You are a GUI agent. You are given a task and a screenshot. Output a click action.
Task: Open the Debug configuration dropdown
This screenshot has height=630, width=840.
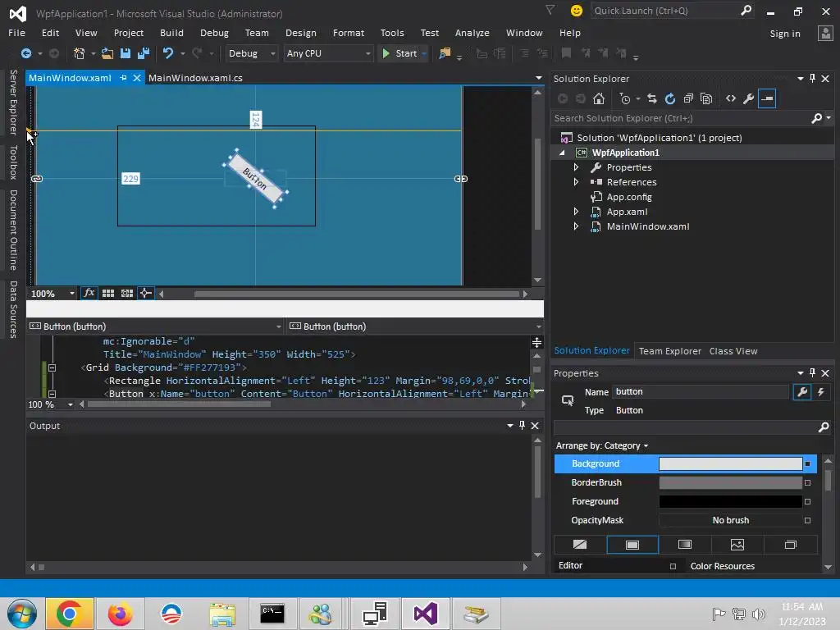tap(251, 53)
